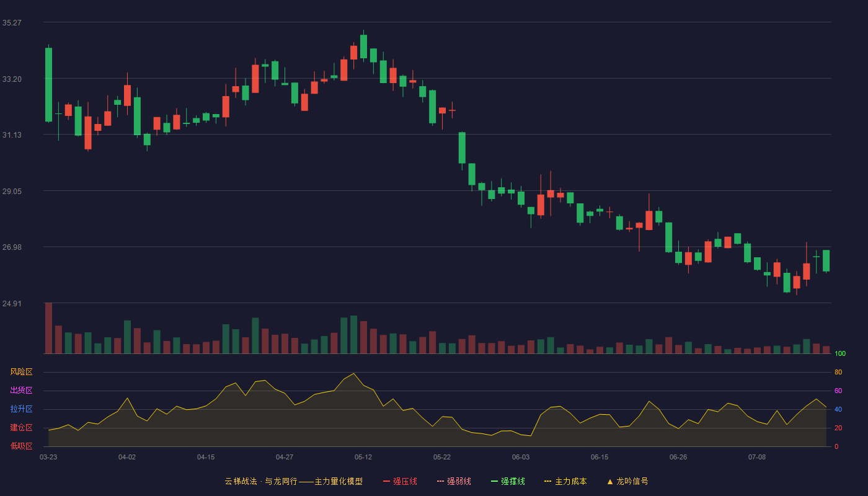Toggle the 主力成本 legend series

[x=565, y=481]
